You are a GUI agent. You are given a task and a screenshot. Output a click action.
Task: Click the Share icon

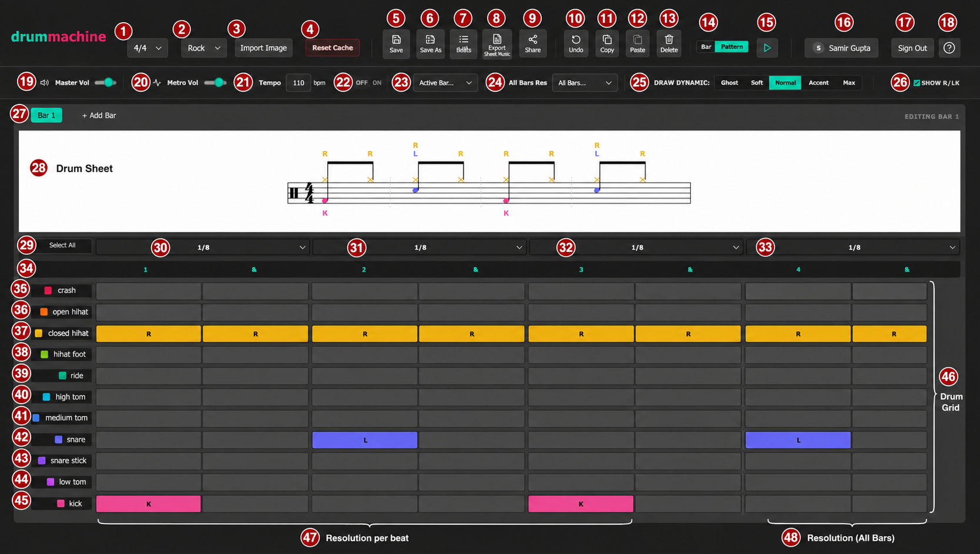point(533,40)
